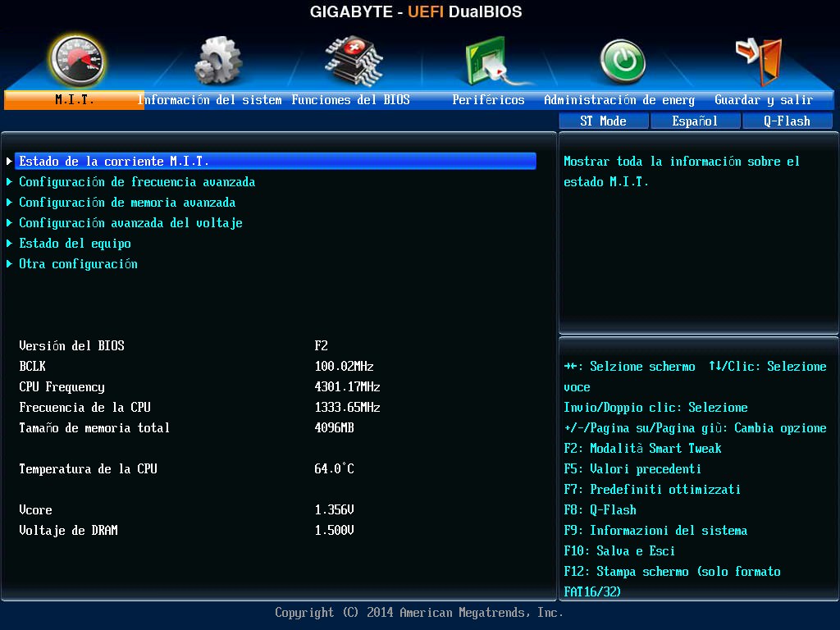Expand arrow beside Configuración de frecuencia avanzada
Viewport: 840px width, 630px height.
[9, 182]
